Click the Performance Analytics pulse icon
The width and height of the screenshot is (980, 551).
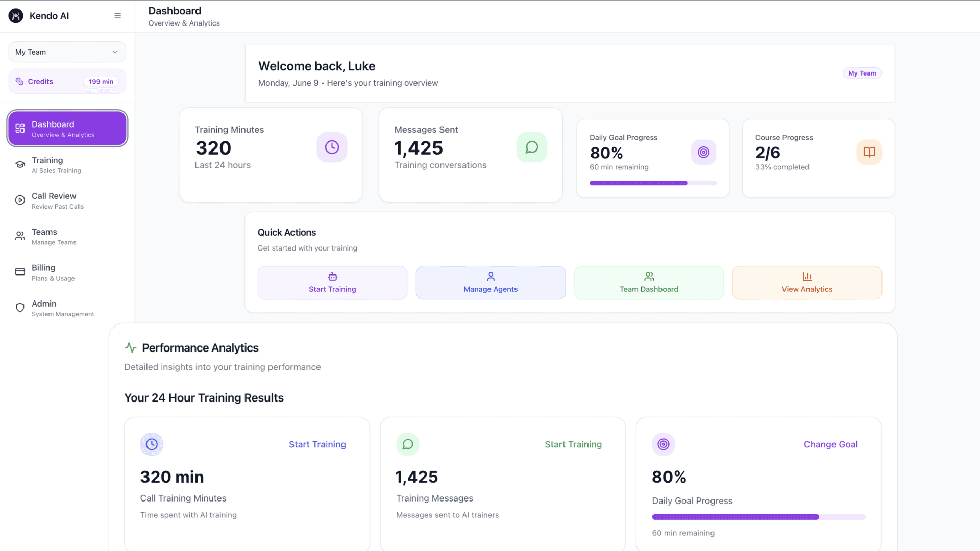point(130,348)
